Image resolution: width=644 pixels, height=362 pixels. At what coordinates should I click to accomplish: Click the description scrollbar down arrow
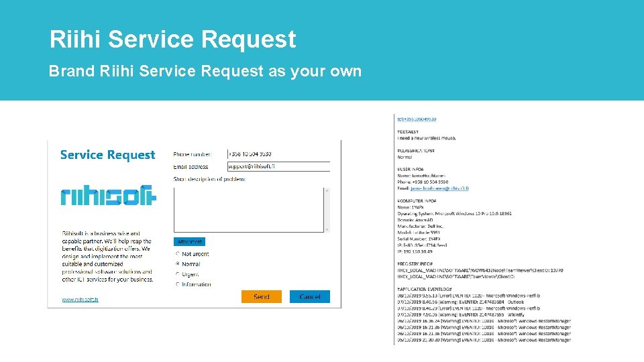tap(327, 229)
